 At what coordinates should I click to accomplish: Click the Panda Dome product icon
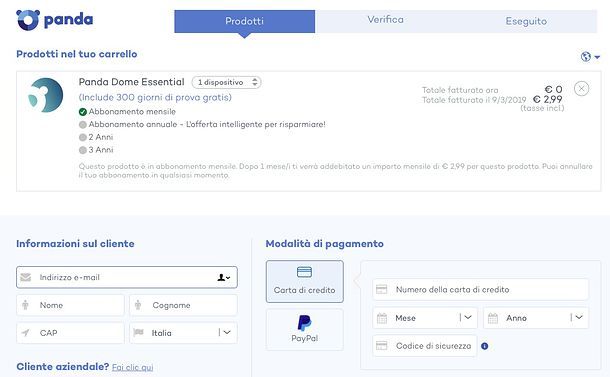[46, 95]
